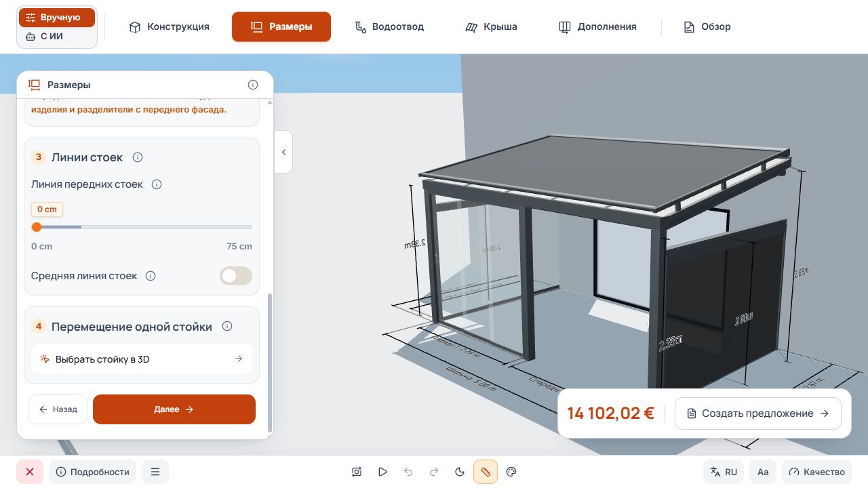The image size is (868, 488).
Task: Switch to the Дополнения tab
Action: 597,27
